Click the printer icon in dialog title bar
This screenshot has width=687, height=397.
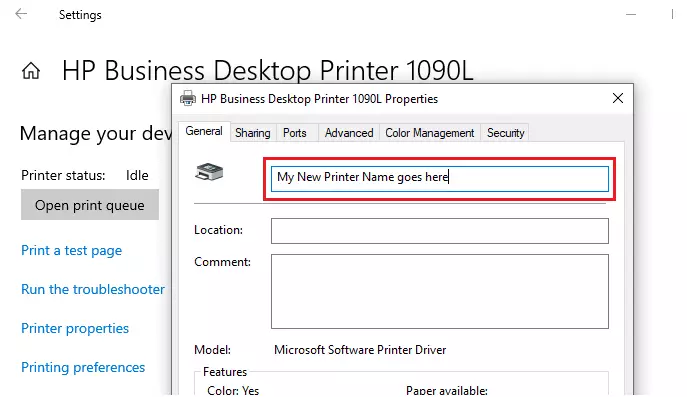pyautogui.click(x=188, y=98)
